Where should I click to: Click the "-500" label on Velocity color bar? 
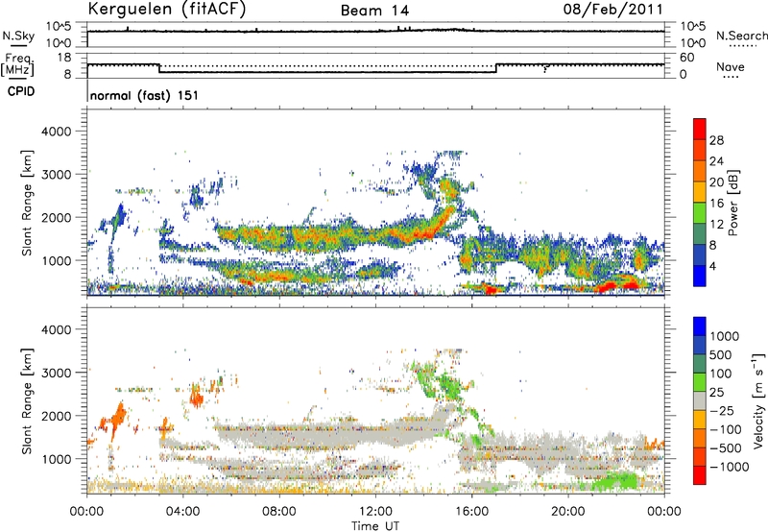726,448
